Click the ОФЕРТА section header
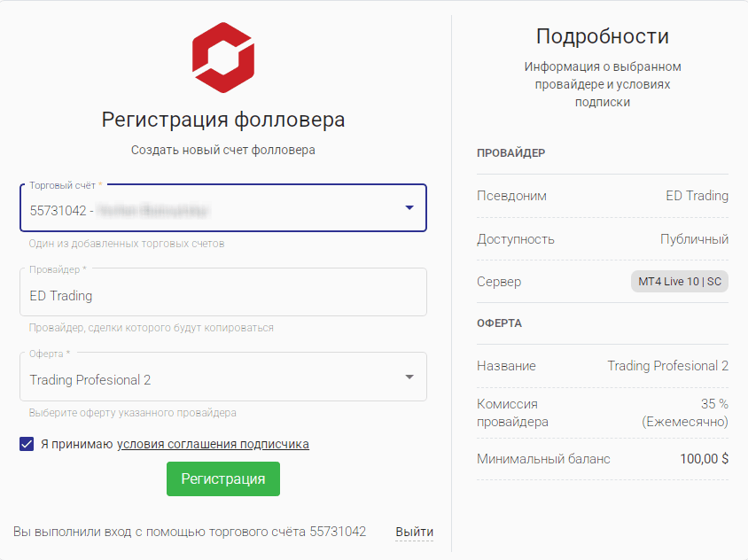748x560 pixels. pos(500,323)
